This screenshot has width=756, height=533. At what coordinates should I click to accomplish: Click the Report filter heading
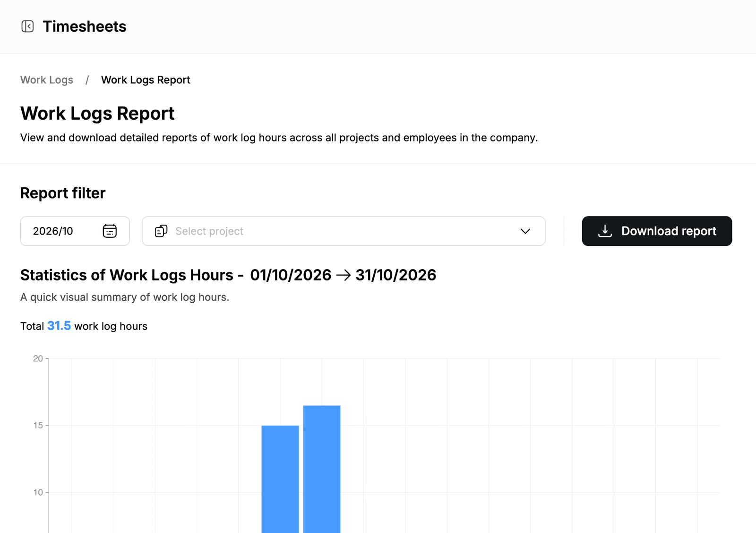[63, 193]
